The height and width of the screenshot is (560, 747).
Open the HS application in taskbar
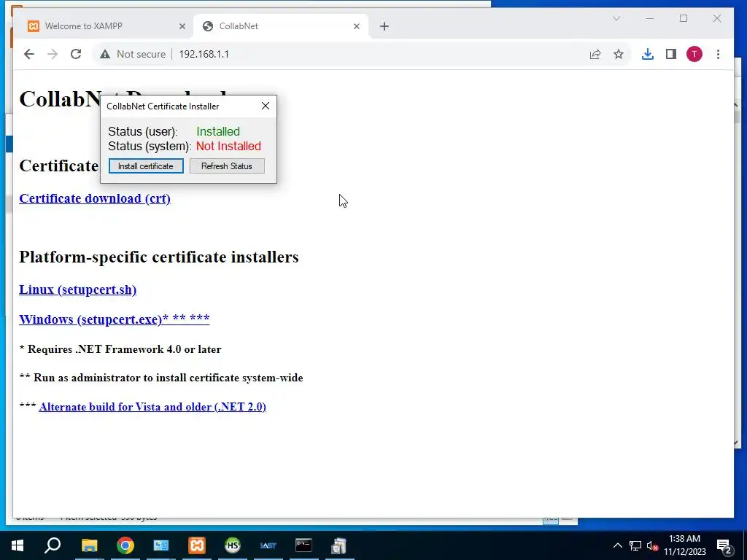click(x=233, y=545)
